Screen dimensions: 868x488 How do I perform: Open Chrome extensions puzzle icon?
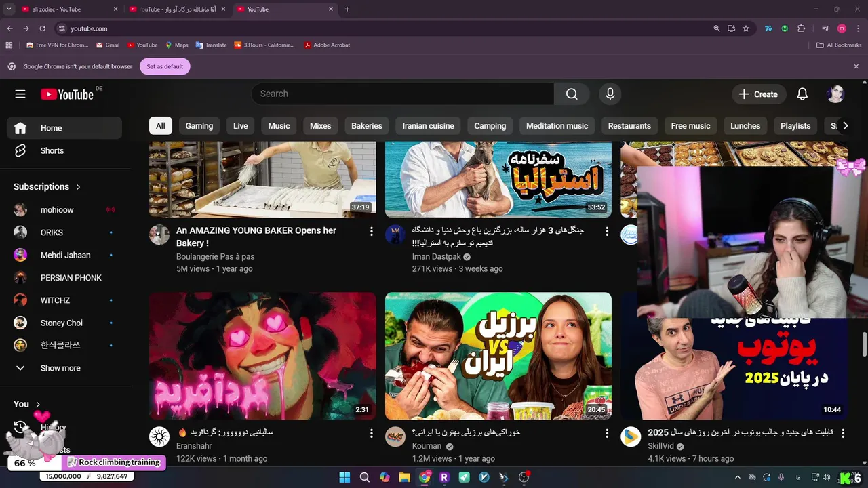pyautogui.click(x=801, y=28)
